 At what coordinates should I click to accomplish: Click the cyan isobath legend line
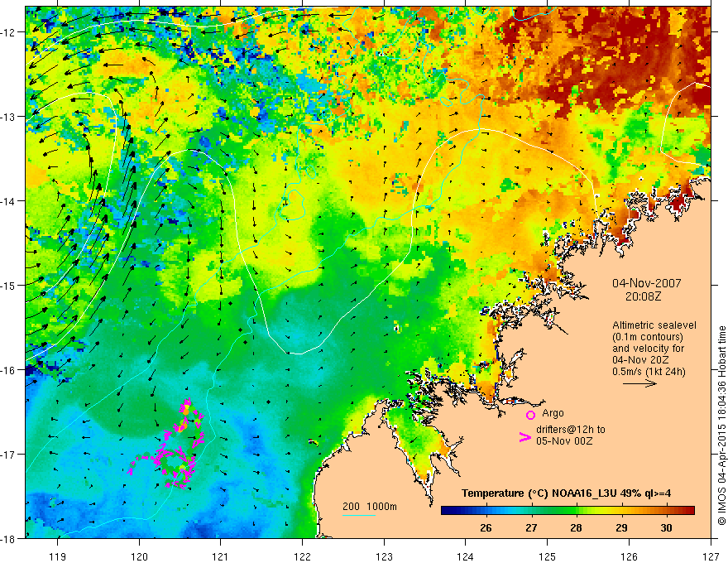pos(358,515)
